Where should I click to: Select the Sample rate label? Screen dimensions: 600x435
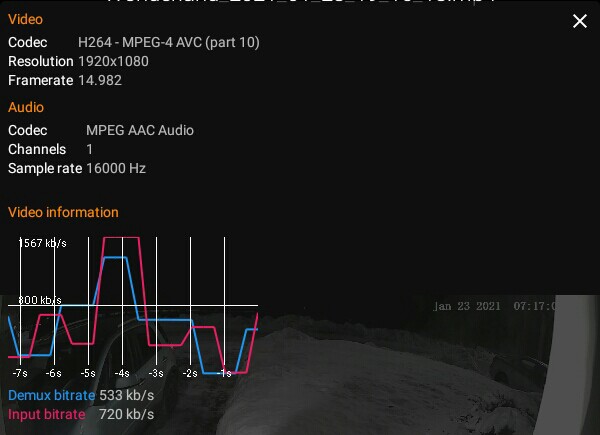[x=45, y=168]
